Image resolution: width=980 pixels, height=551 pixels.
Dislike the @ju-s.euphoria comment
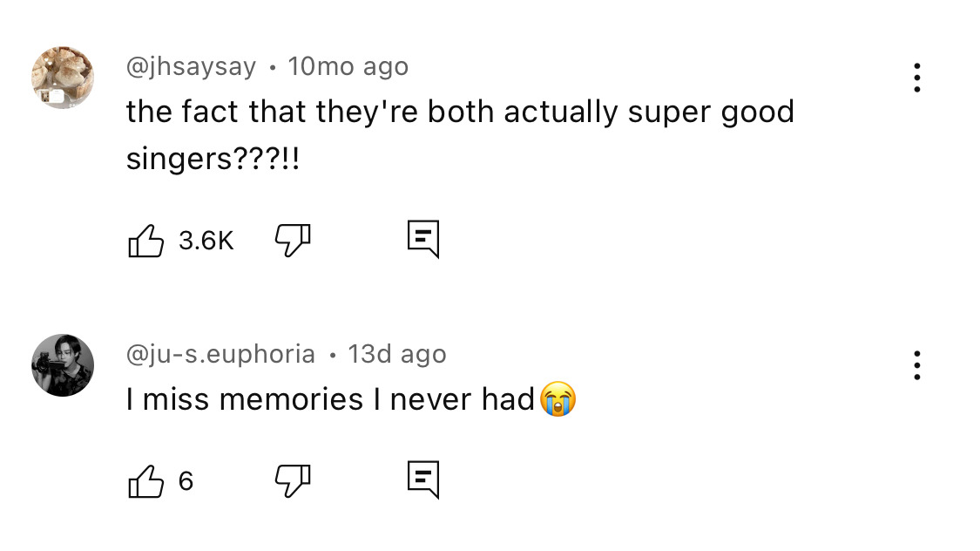pyautogui.click(x=293, y=480)
